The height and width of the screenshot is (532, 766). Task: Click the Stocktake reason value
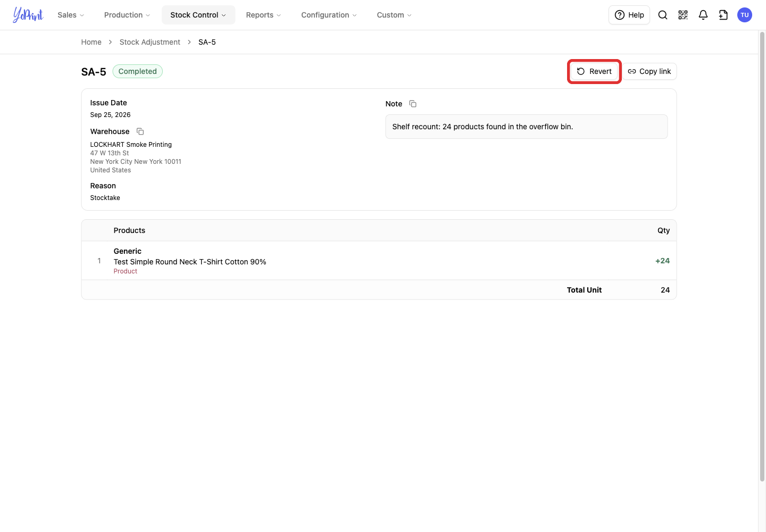[x=105, y=198]
